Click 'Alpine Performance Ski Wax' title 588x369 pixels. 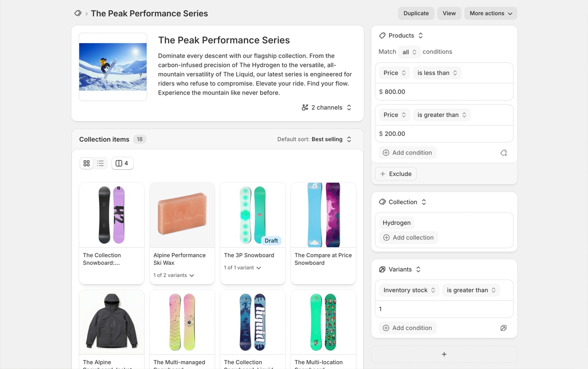pos(179,259)
